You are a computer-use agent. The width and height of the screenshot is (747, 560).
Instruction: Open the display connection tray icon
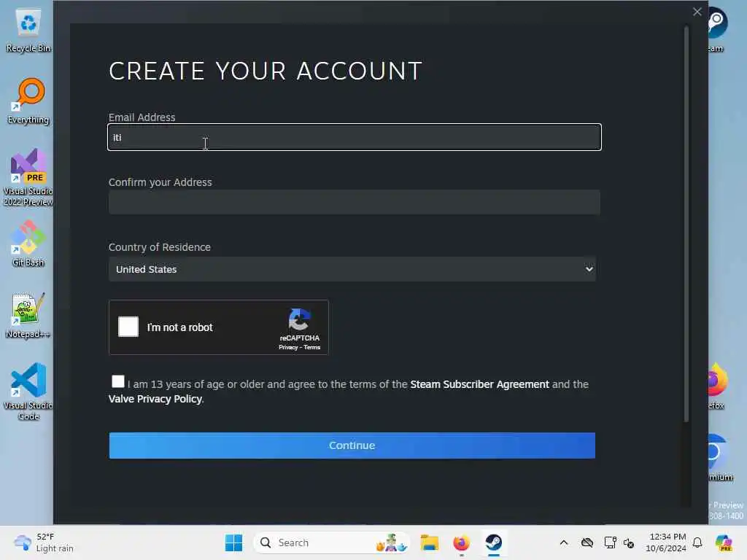610,542
